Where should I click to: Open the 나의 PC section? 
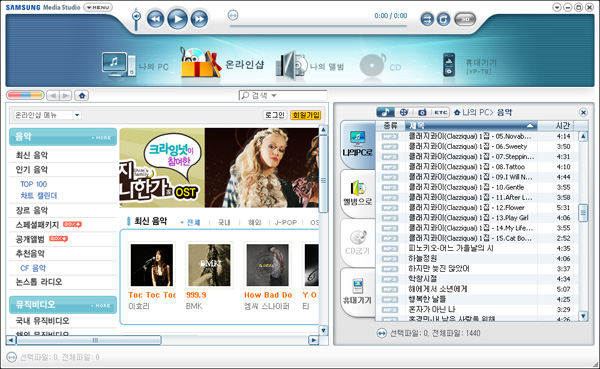pos(135,65)
